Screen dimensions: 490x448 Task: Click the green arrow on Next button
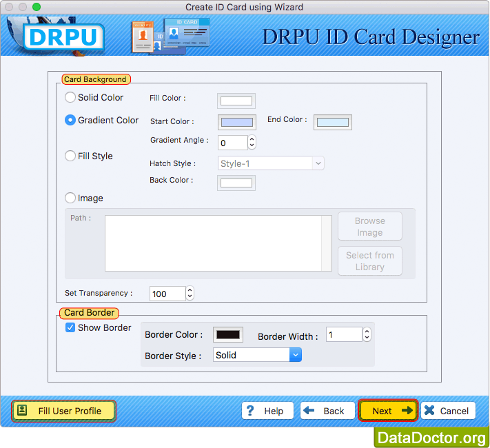[x=407, y=410]
